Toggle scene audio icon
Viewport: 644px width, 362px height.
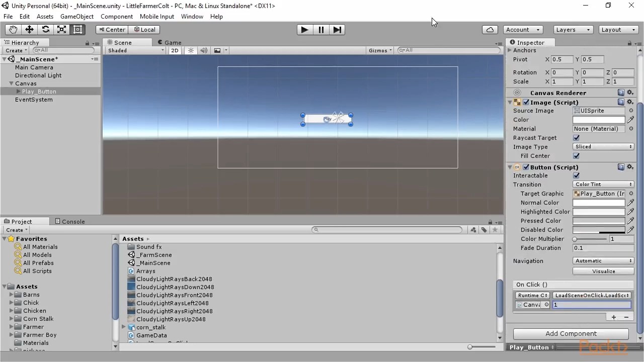point(204,50)
